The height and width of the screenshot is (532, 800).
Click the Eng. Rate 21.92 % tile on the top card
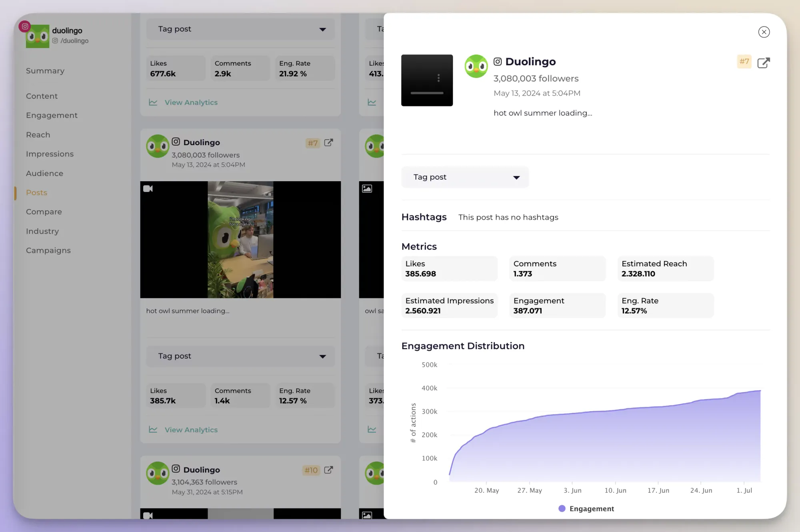[x=304, y=68]
